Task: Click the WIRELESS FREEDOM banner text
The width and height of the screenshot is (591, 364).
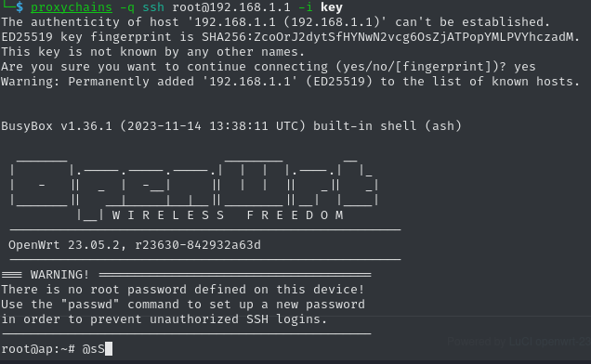Action: 228,215
